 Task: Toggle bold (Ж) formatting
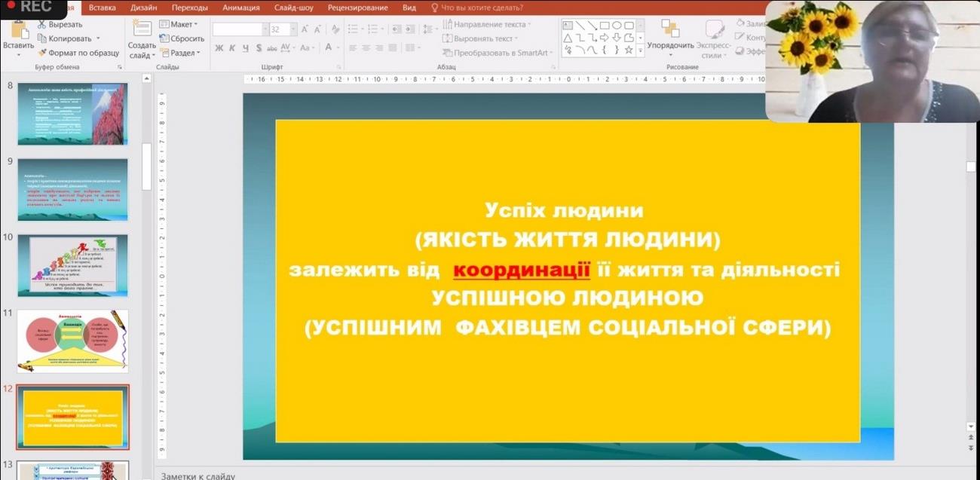219,48
